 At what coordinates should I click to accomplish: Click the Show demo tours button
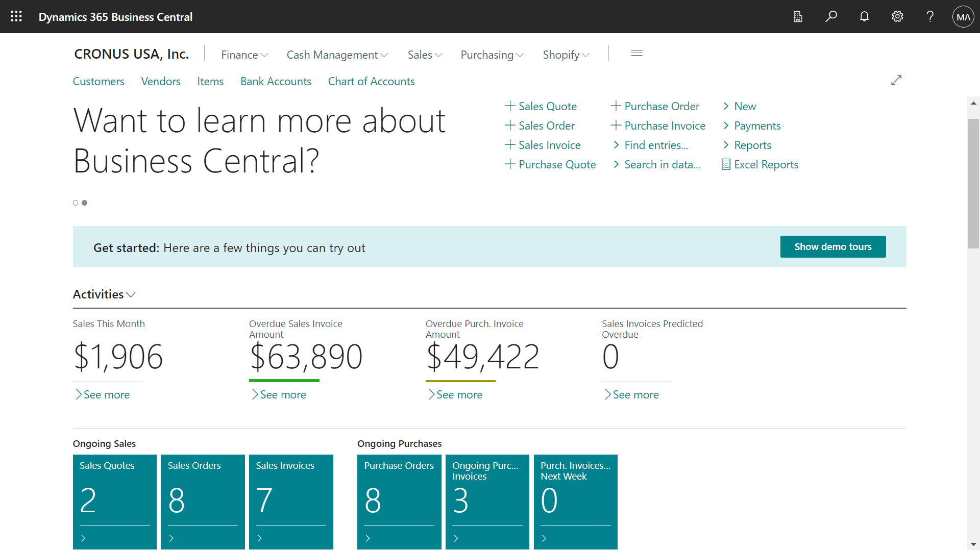pos(832,247)
